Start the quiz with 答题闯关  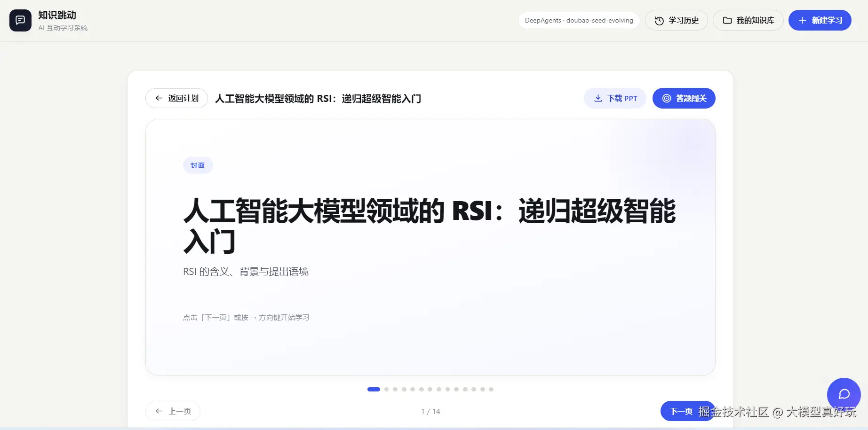684,98
